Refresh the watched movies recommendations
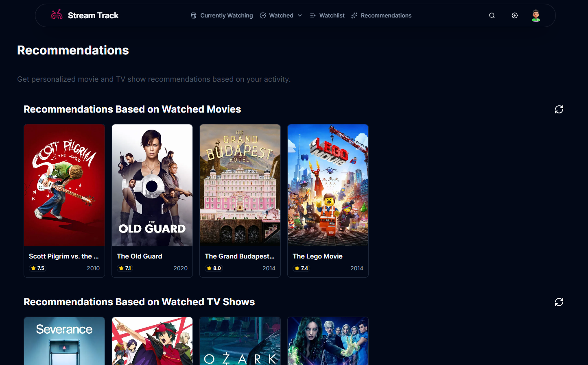The image size is (588, 365). 559,109
